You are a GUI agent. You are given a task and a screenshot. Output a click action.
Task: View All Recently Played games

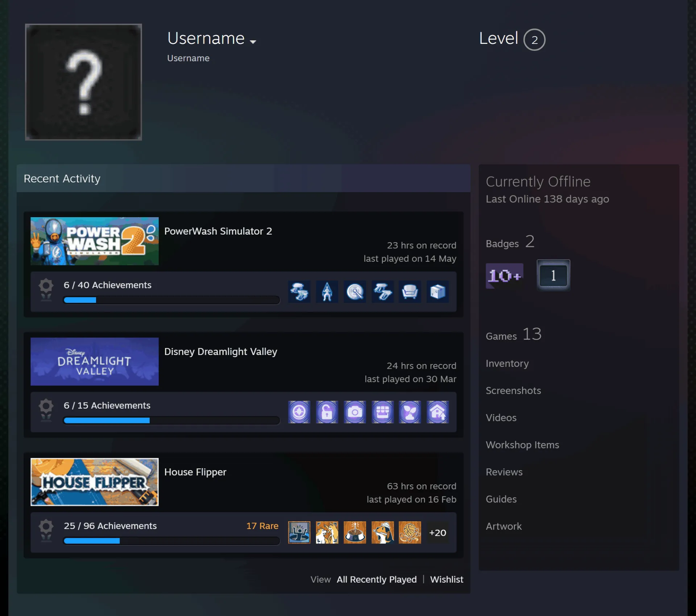(377, 579)
